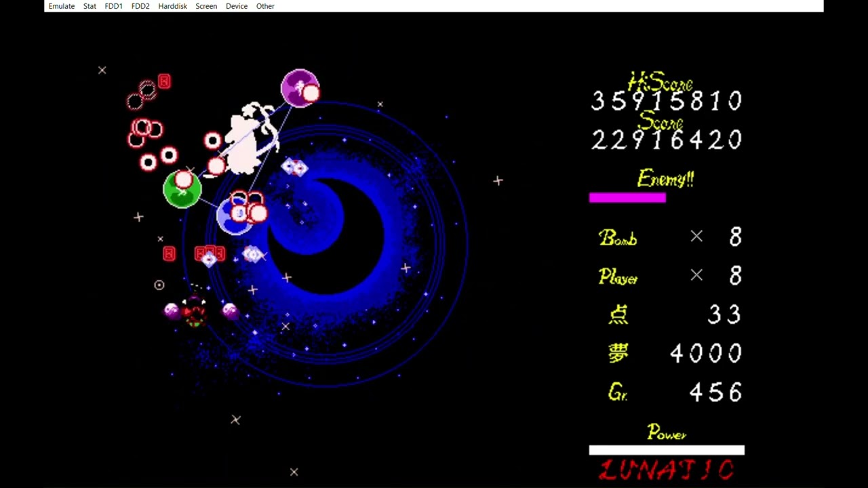Open the Emulate menu
The width and height of the screenshot is (868, 488).
(61, 6)
